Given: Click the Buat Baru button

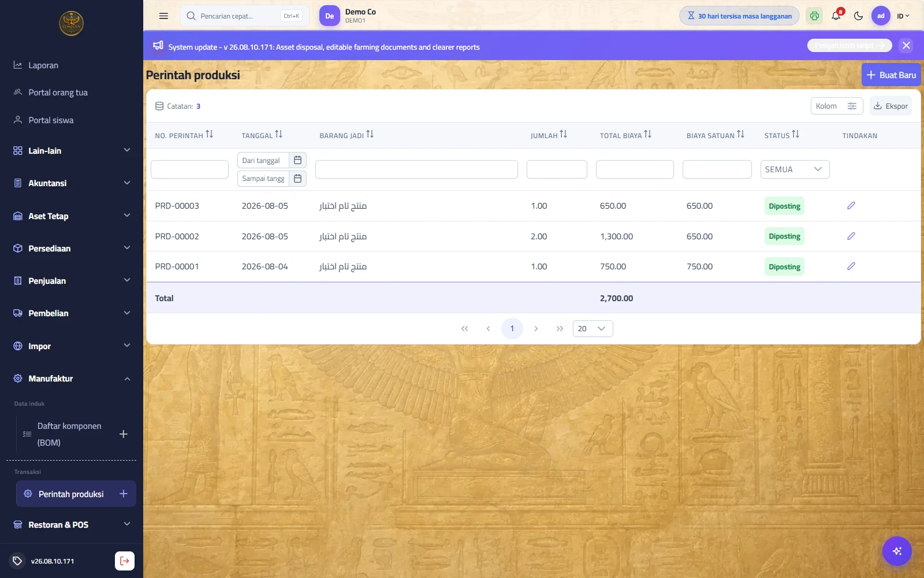Looking at the screenshot, I should click(891, 75).
